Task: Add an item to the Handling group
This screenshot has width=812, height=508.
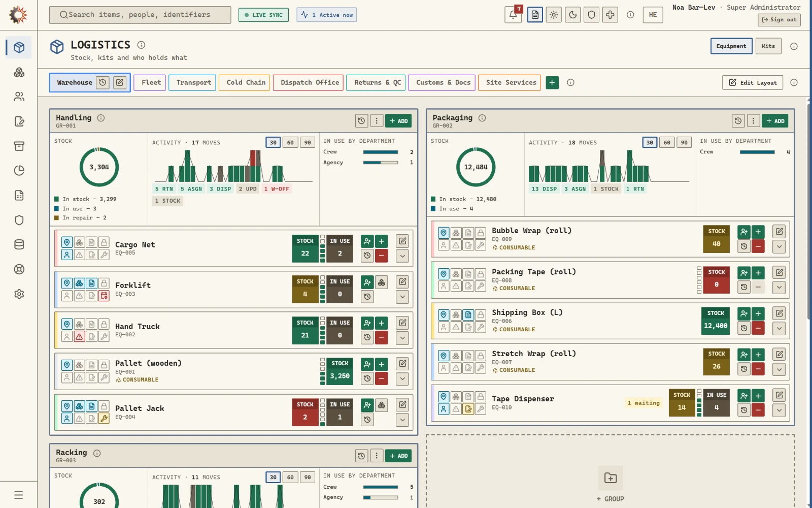Action: (398, 121)
